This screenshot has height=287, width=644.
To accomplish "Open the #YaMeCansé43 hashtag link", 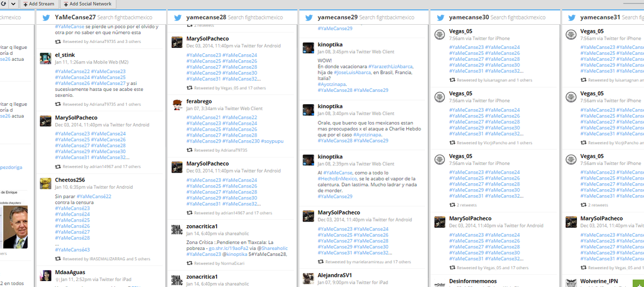I will pos(72,249).
